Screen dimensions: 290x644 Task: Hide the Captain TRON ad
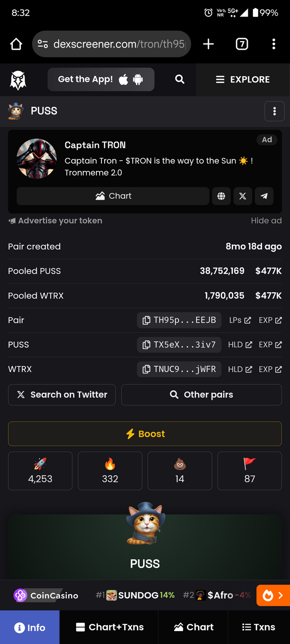point(266,220)
